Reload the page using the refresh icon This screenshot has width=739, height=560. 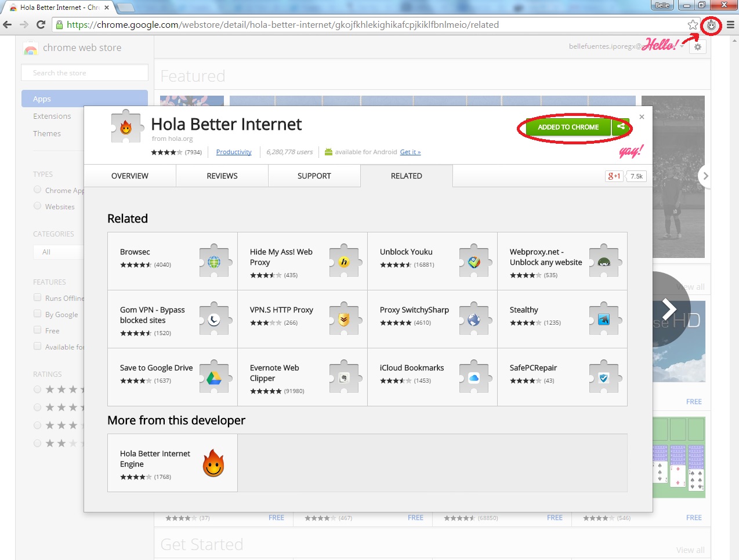coord(41,24)
